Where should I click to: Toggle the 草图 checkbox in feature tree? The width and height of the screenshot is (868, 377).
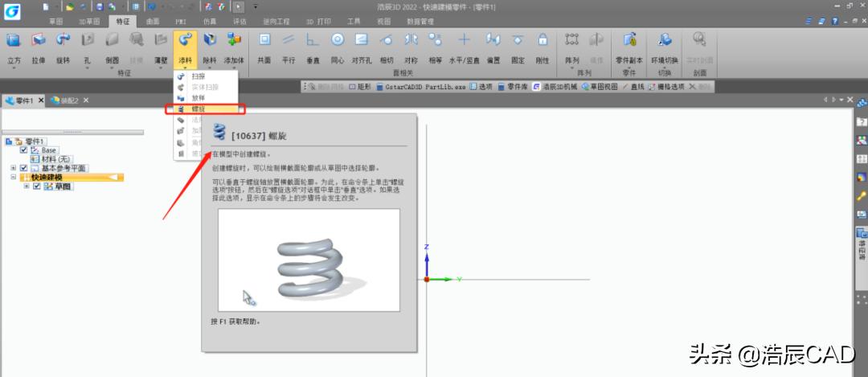tap(36, 186)
